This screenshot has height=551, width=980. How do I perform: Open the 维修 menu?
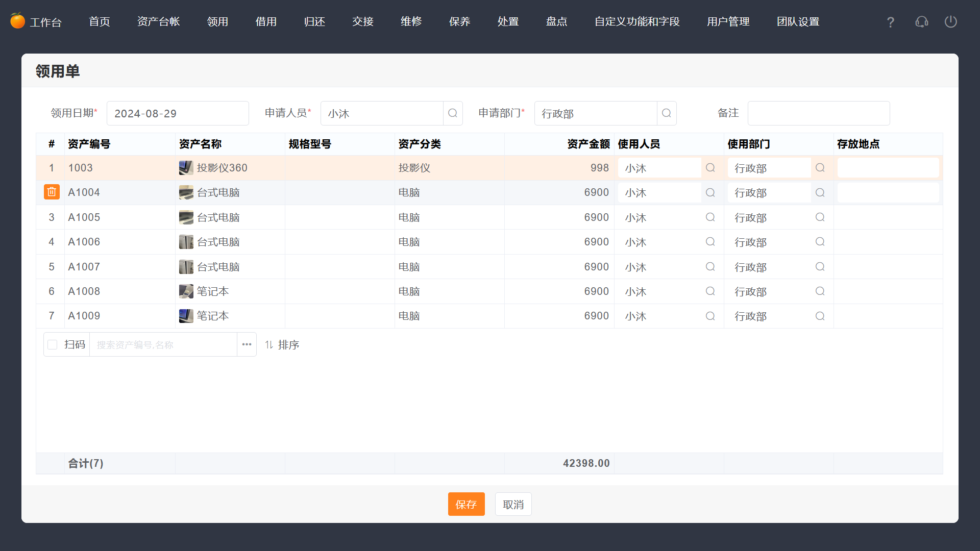click(x=411, y=22)
